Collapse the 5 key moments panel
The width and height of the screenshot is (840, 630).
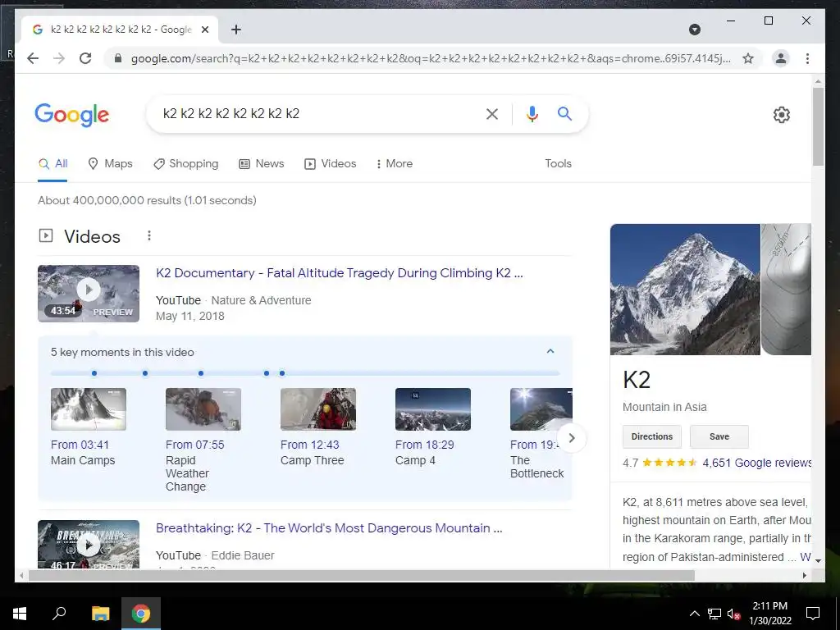click(550, 351)
